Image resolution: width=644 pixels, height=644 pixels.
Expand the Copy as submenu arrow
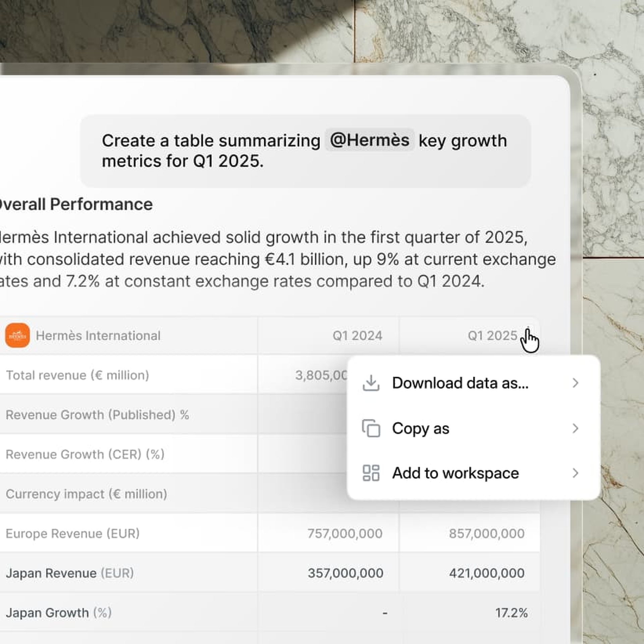click(x=576, y=428)
